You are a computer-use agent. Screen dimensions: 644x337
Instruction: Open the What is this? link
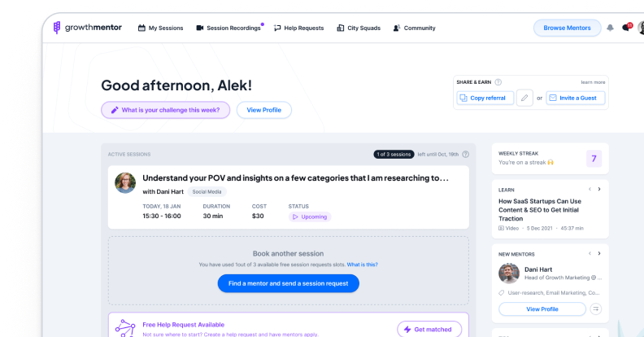point(363,265)
